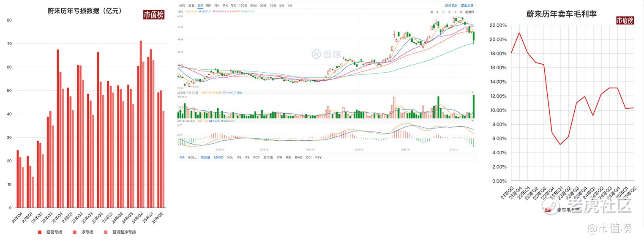This screenshot has width=644, height=243.
Task: Switch to the 15分 period tab
Action: click(273, 5)
